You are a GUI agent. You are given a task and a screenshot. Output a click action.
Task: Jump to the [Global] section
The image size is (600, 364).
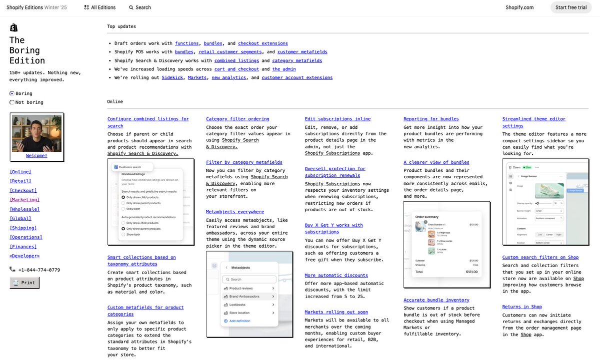20,219
